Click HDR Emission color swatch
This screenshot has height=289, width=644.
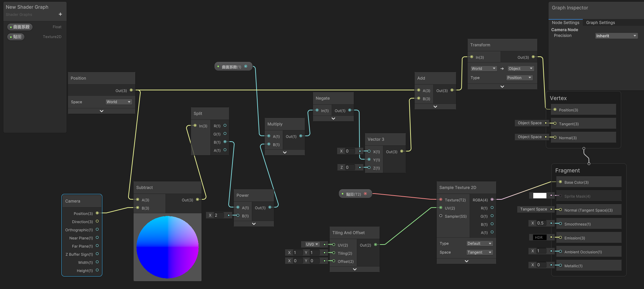click(x=540, y=237)
